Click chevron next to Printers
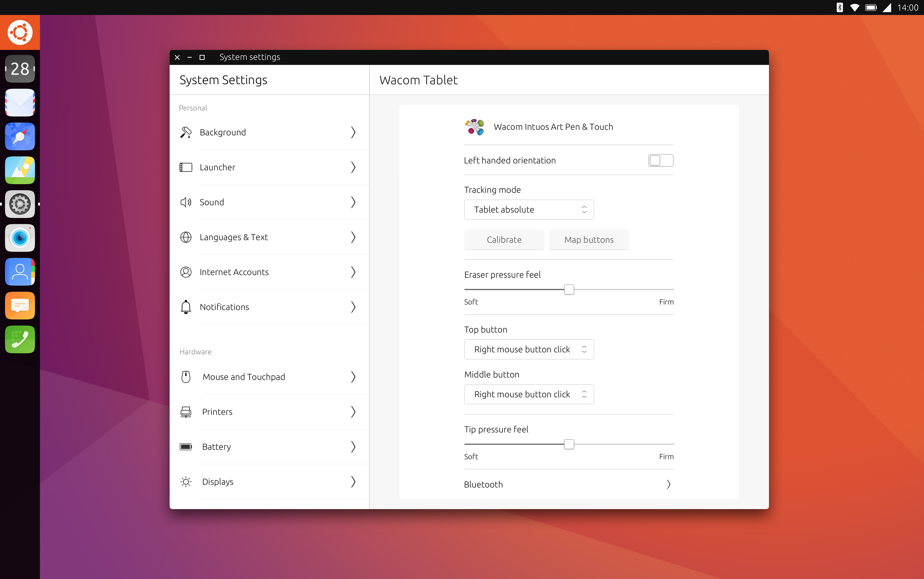The image size is (924, 579). tap(353, 412)
